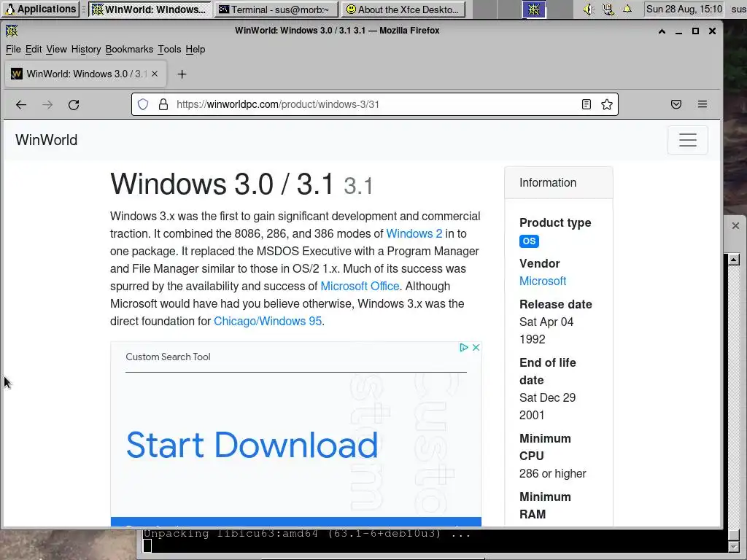Select WinWorld Firefox taskbar button

point(150,9)
